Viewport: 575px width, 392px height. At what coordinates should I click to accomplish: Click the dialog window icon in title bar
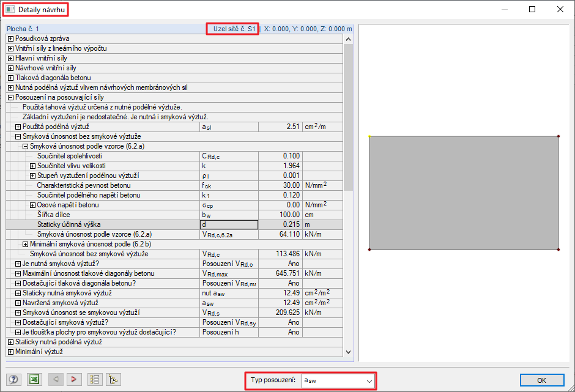[10, 10]
